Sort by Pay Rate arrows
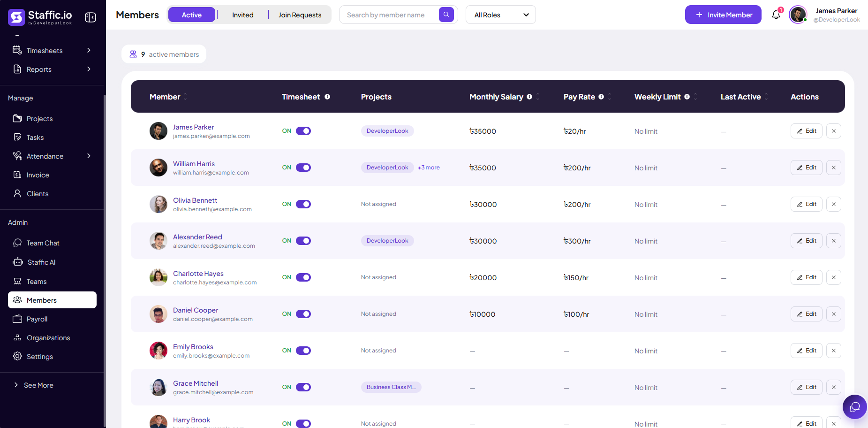Viewport: 868px width, 428px height. (x=610, y=97)
